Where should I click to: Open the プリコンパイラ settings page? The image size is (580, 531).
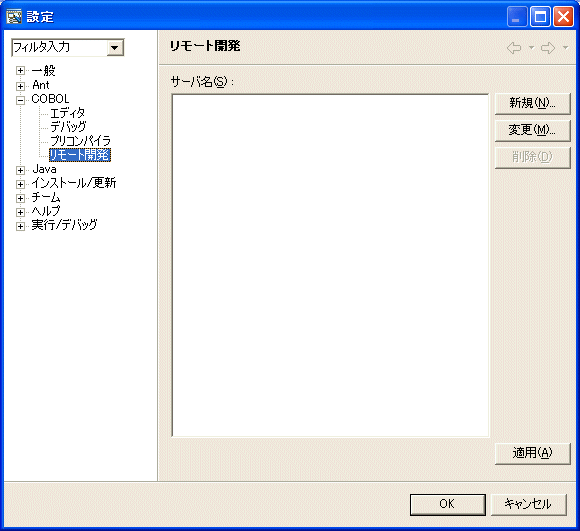(x=80, y=141)
